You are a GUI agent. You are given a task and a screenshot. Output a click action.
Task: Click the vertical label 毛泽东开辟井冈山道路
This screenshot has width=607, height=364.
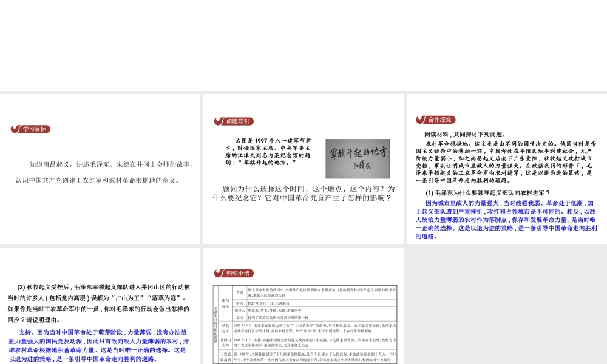215,324
